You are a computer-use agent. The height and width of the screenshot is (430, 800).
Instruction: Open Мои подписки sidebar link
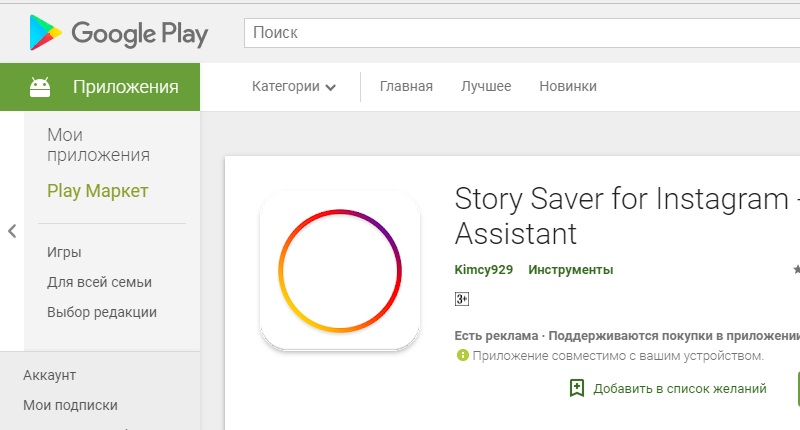point(70,406)
